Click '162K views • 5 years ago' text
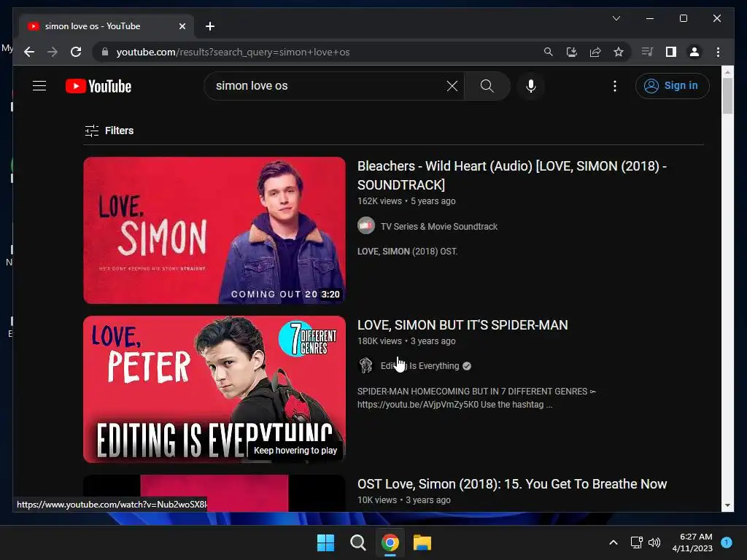 click(x=406, y=201)
